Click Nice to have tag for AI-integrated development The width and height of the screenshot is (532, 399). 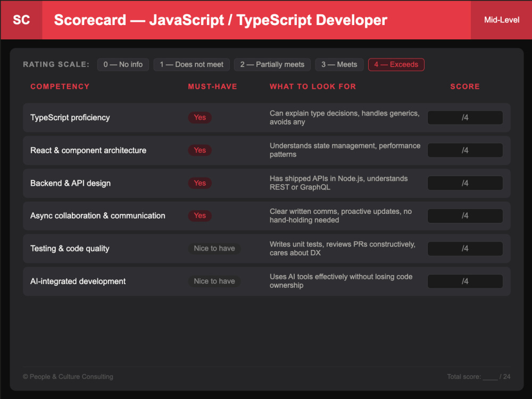coord(214,281)
